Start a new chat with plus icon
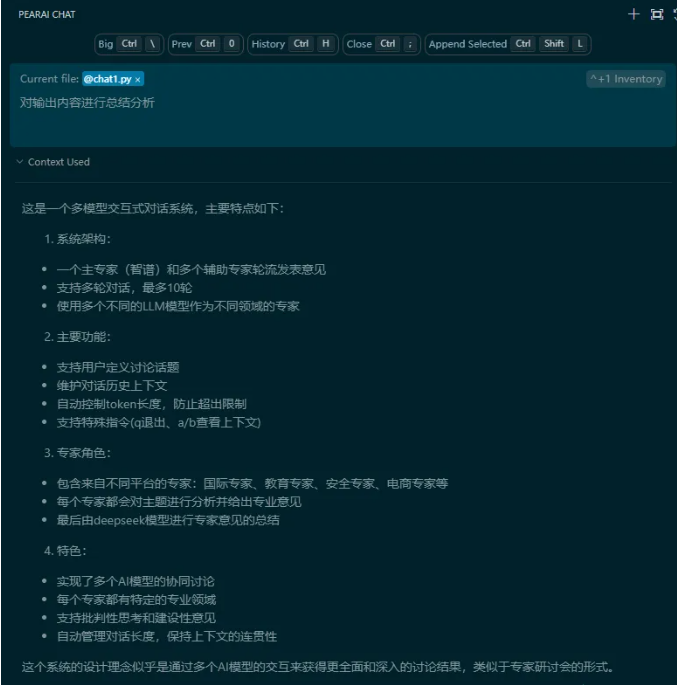677x685 pixels. [x=632, y=14]
